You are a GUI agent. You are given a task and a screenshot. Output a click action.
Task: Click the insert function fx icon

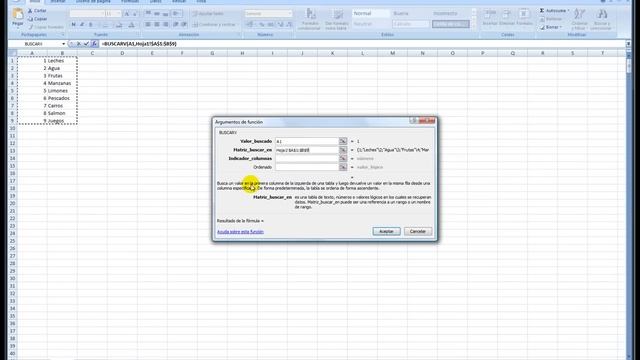click(94, 44)
